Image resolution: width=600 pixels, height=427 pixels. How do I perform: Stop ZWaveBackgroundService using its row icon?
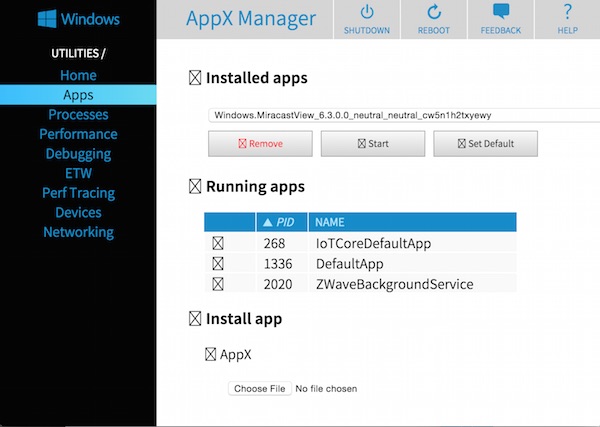point(218,284)
